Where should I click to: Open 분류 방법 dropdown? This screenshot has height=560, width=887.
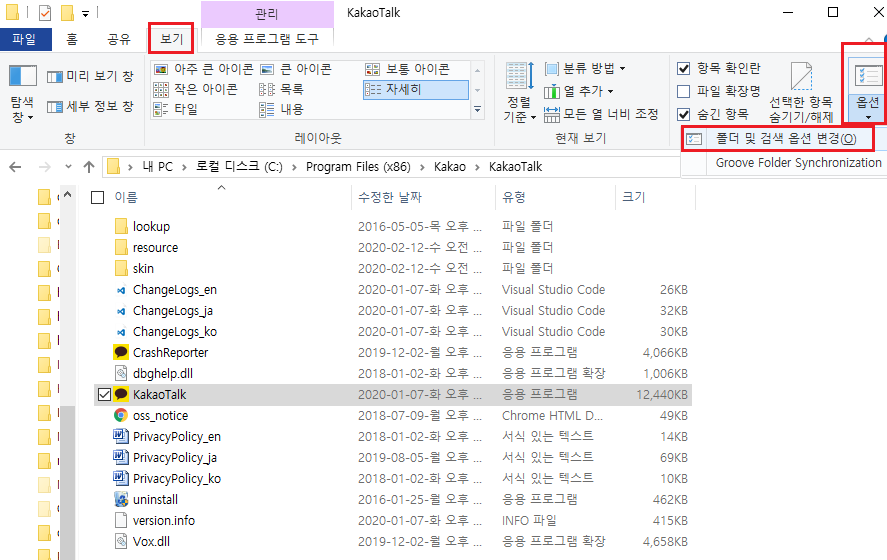585,68
